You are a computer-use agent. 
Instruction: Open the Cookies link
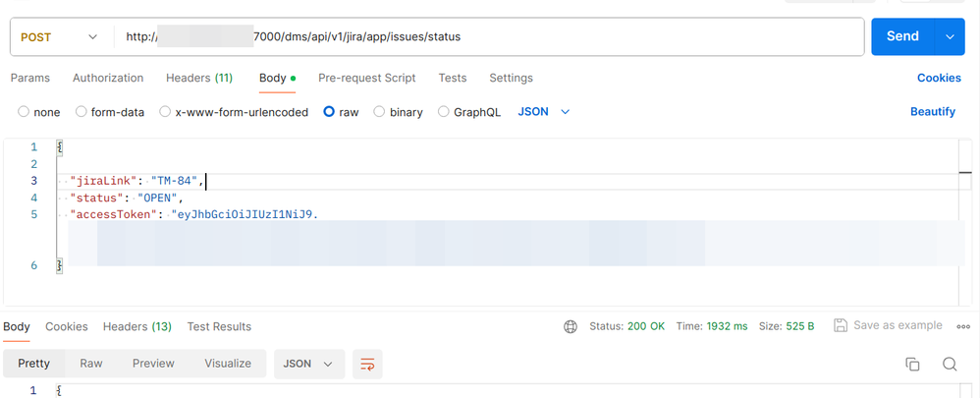[939, 79]
